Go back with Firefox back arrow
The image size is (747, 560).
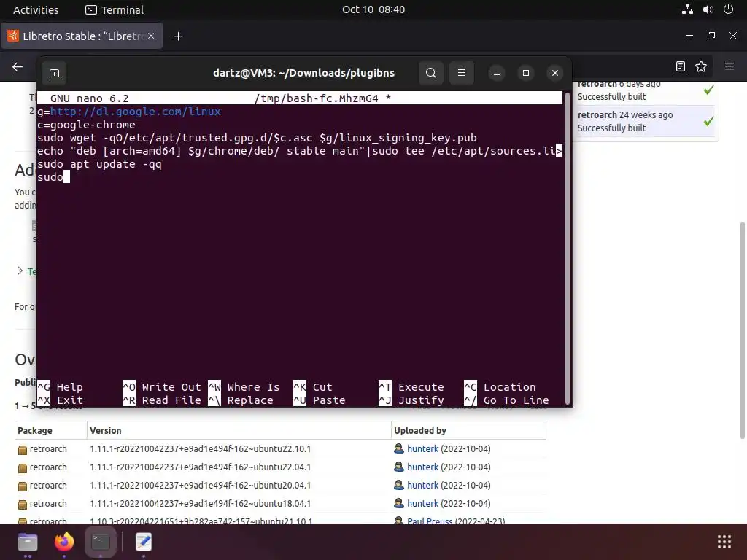pos(18,66)
